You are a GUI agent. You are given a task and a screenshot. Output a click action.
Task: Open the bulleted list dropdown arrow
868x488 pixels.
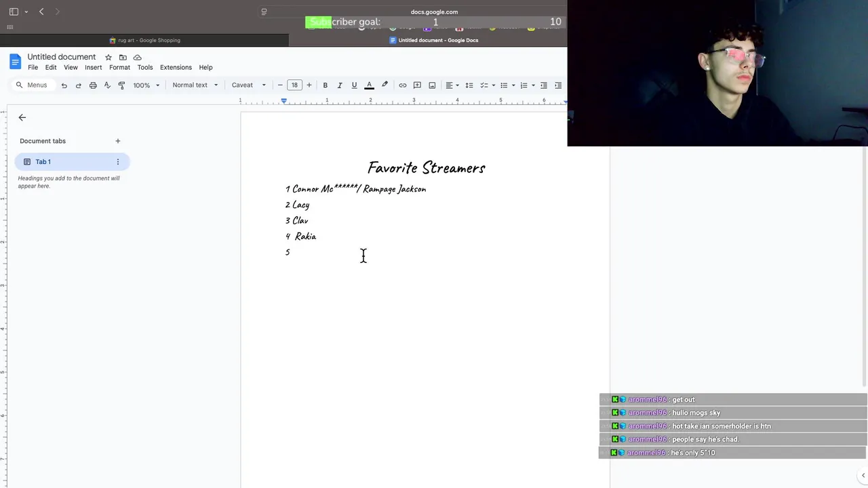click(513, 85)
